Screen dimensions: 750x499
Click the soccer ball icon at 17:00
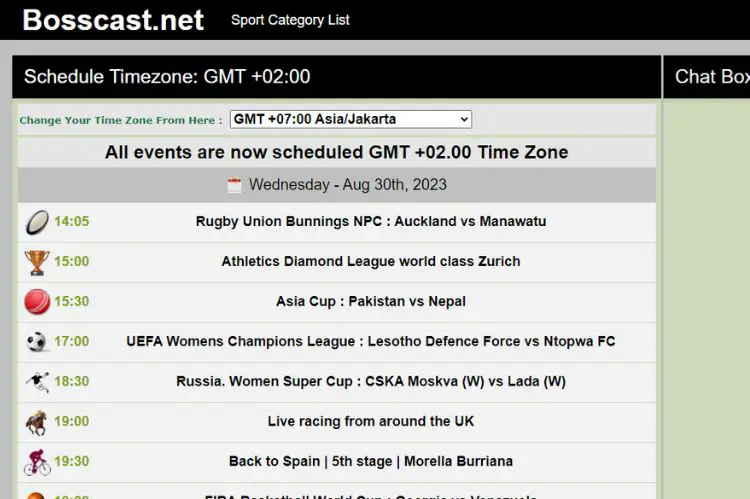point(36,342)
